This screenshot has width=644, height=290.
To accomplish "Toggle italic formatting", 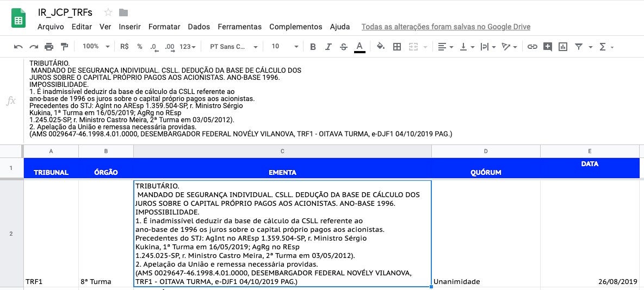I will pos(328,47).
